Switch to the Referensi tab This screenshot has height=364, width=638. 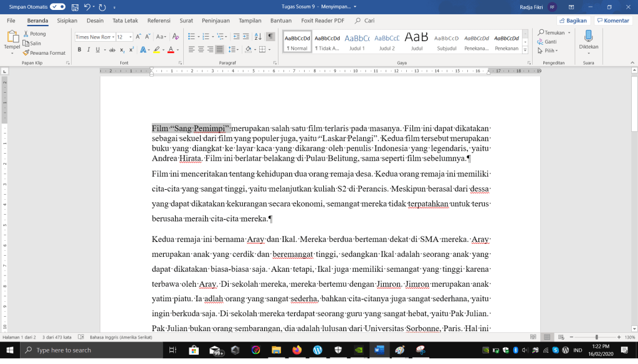(x=159, y=21)
